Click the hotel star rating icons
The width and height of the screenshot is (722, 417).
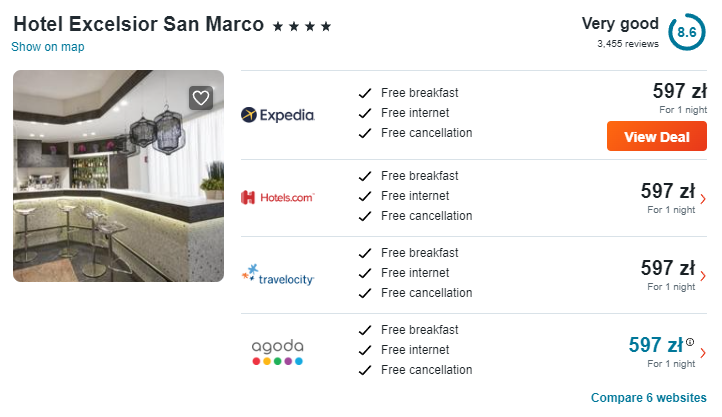click(x=302, y=26)
